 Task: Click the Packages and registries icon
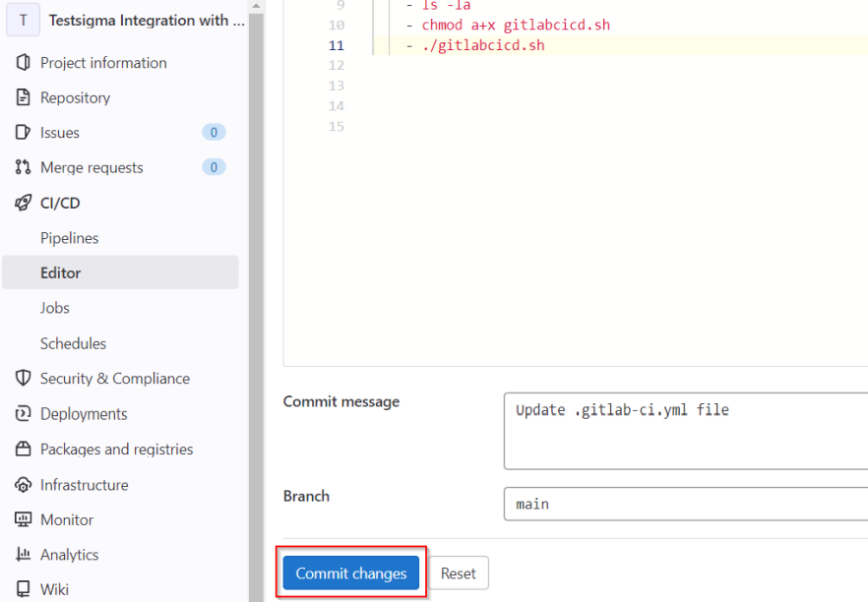click(x=24, y=449)
